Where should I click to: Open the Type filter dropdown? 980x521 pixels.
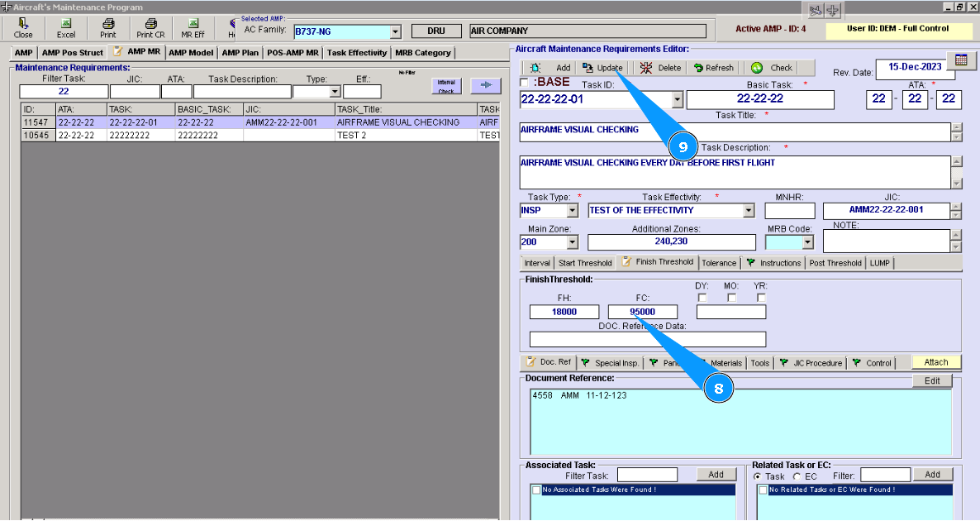(335, 92)
